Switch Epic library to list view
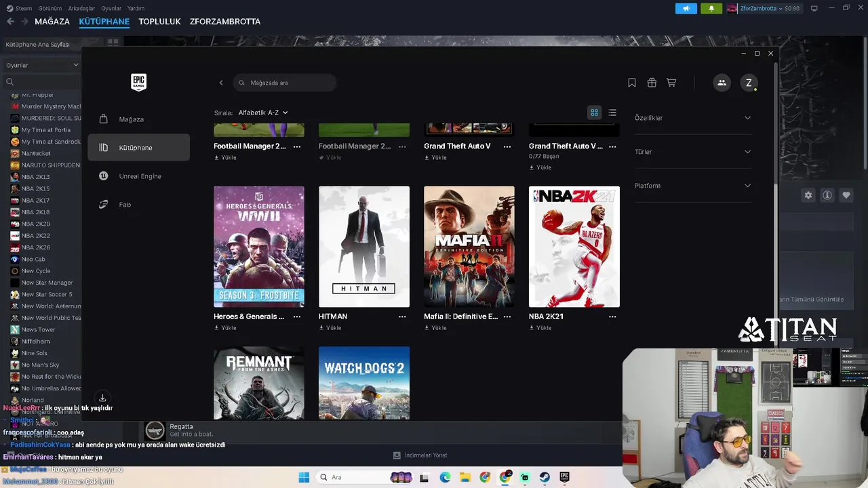This screenshot has width=868, height=488. pyautogui.click(x=612, y=113)
